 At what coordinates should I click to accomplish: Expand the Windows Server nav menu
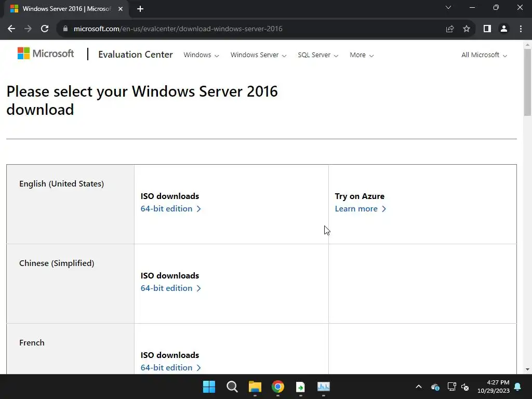click(x=258, y=55)
